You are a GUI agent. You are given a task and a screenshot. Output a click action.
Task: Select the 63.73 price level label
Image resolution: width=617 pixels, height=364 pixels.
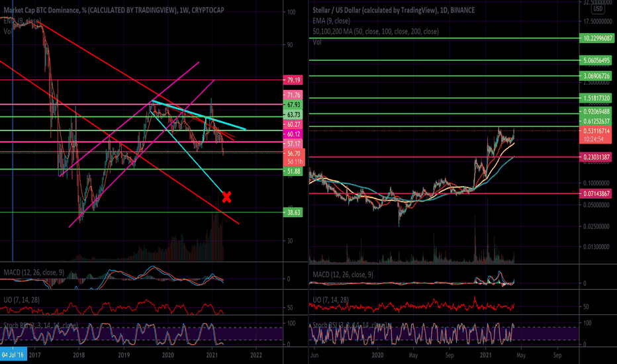(293, 114)
